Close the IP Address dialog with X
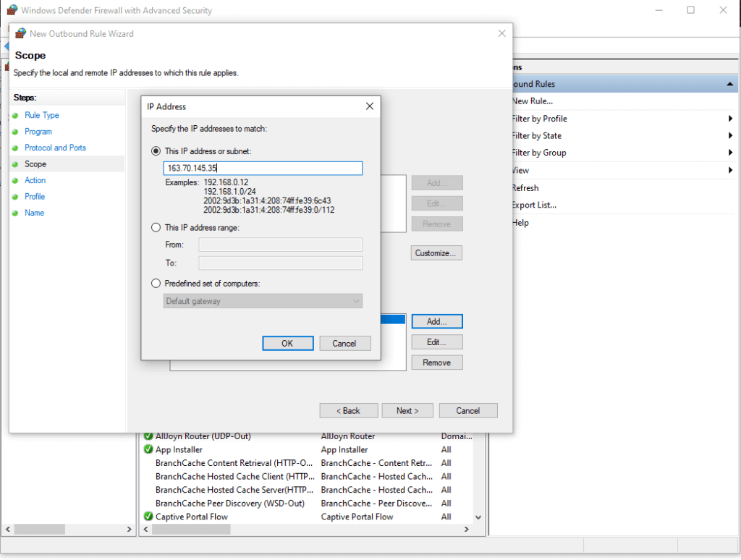 (370, 106)
